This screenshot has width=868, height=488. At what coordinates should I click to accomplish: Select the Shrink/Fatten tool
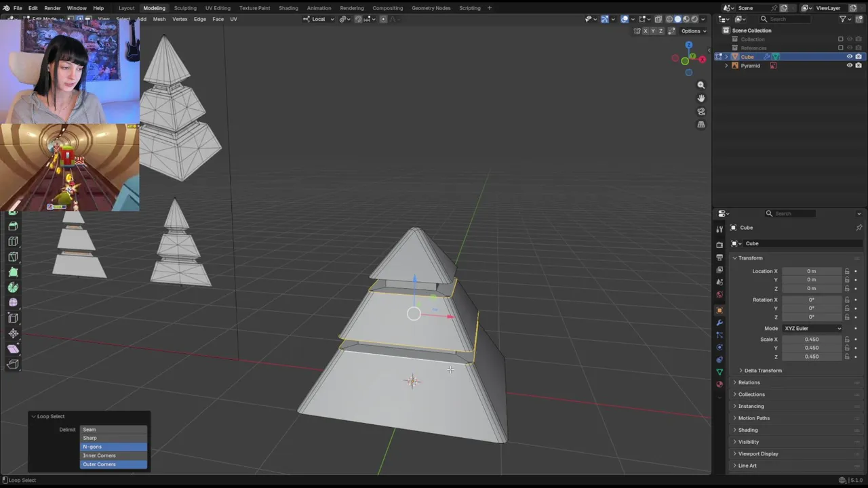click(x=13, y=333)
